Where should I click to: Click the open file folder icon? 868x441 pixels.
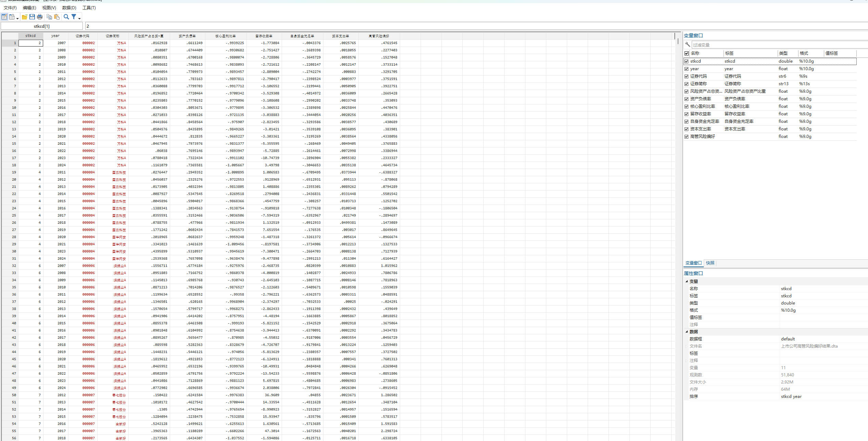(24, 17)
